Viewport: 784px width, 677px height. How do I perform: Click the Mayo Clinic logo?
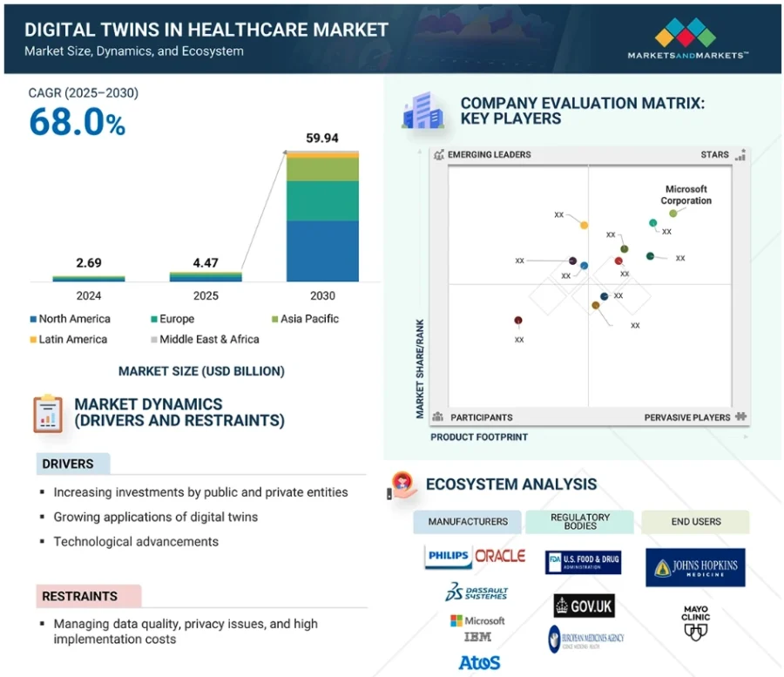tap(695, 623)
